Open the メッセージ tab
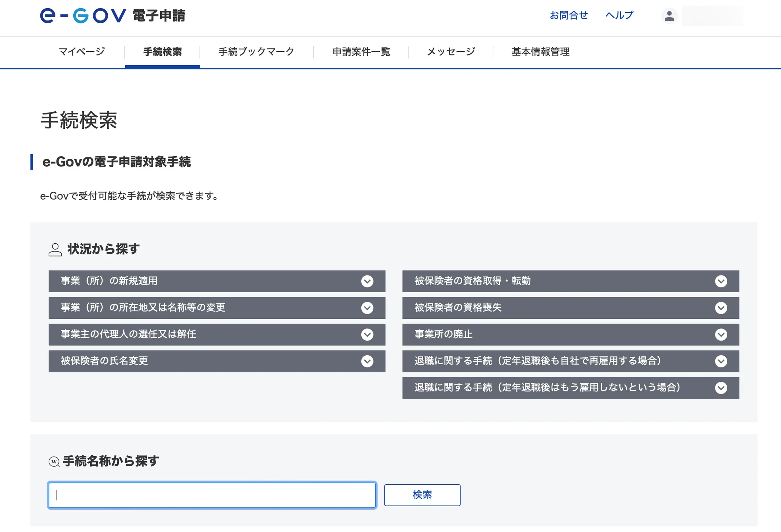Screen dimensions: 781x532 coord(451,52)
